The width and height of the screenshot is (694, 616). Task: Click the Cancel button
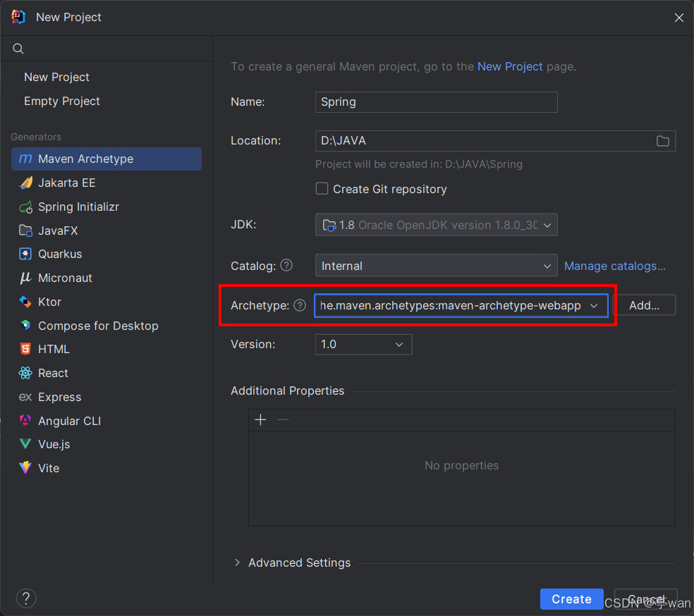click(646, 599)
